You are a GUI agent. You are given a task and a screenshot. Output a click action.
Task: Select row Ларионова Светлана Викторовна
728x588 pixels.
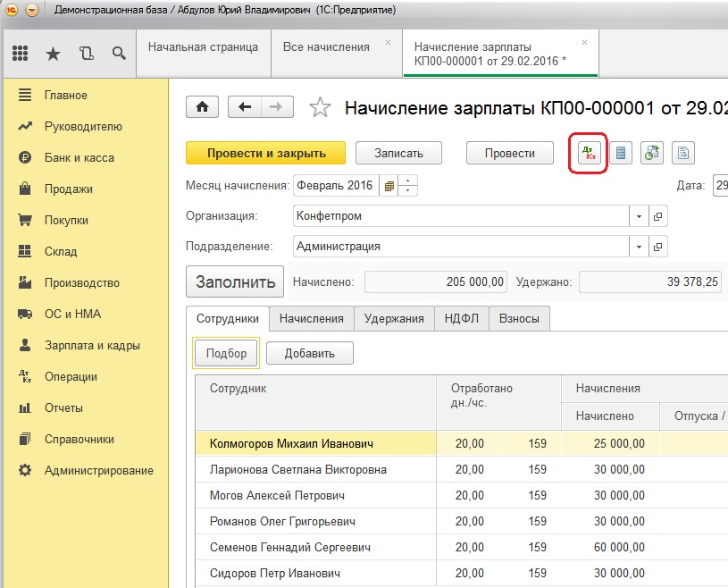tap(462, 469)
